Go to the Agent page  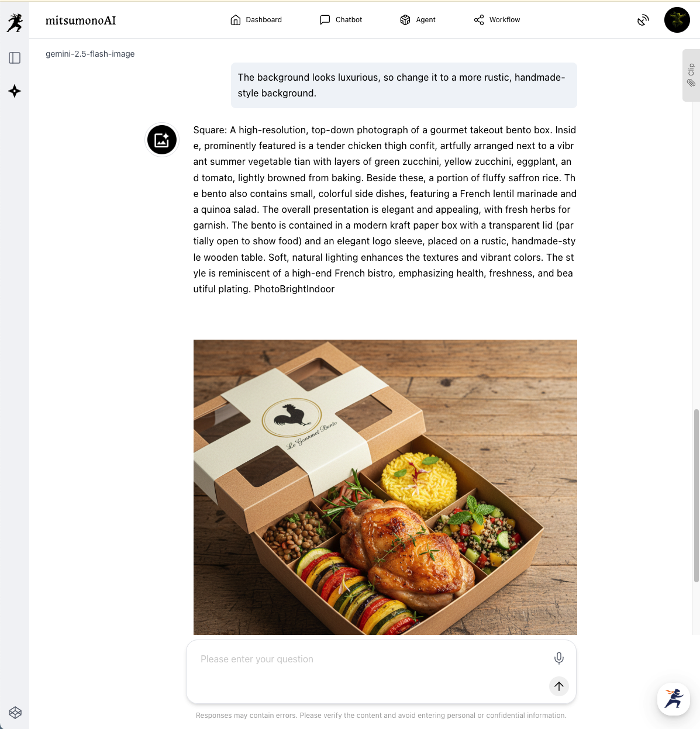click(418, 20)
